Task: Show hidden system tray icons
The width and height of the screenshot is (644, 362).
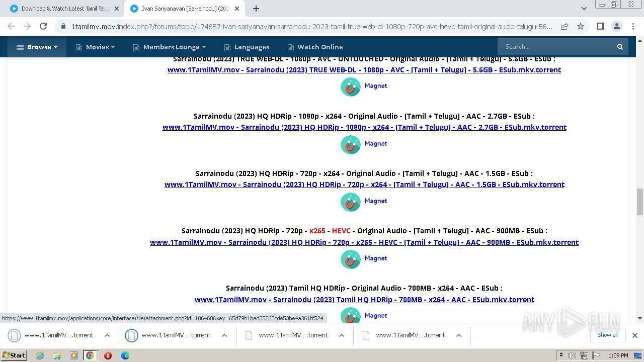Action: [x=561, y=355]
